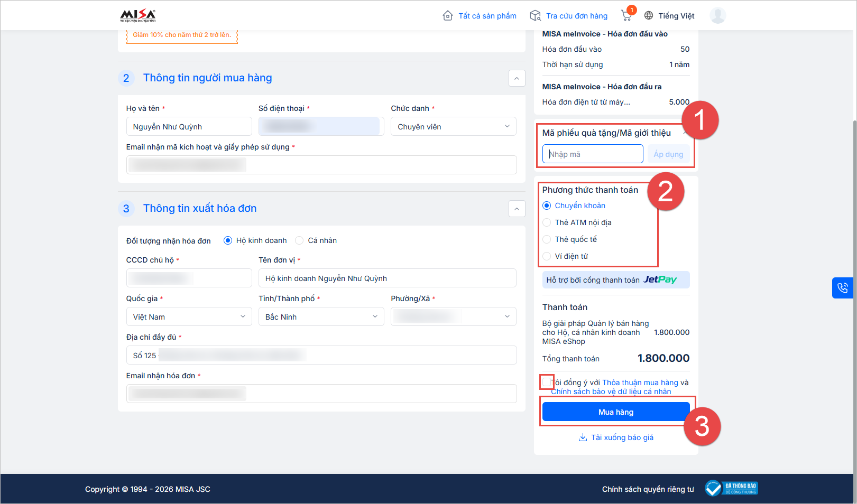Open the Thỏa thuận mua hàng link
The image size is (857, 504).
point(640,382)
